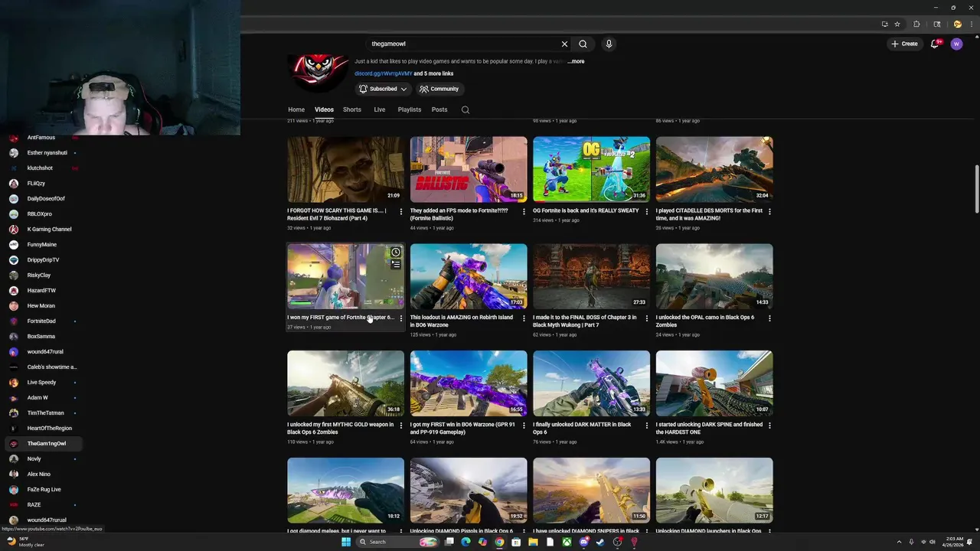
Task: Open AntFamous subscription in sidebar
Action: [43, 138]
